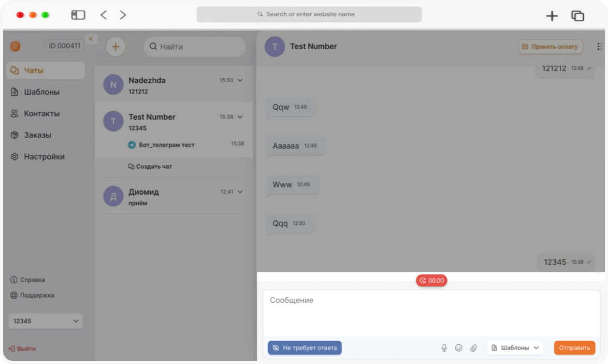This screenshot has width=608, height=364.
Task: Open Настройки in the sidebar
Action: tap(44, 156)
